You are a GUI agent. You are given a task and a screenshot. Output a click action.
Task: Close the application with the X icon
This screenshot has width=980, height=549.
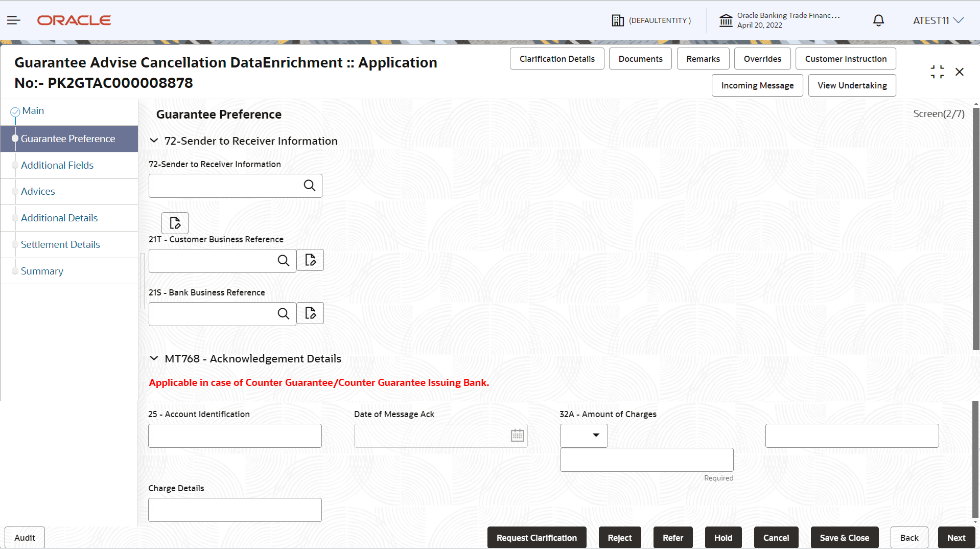click(960, 72)
